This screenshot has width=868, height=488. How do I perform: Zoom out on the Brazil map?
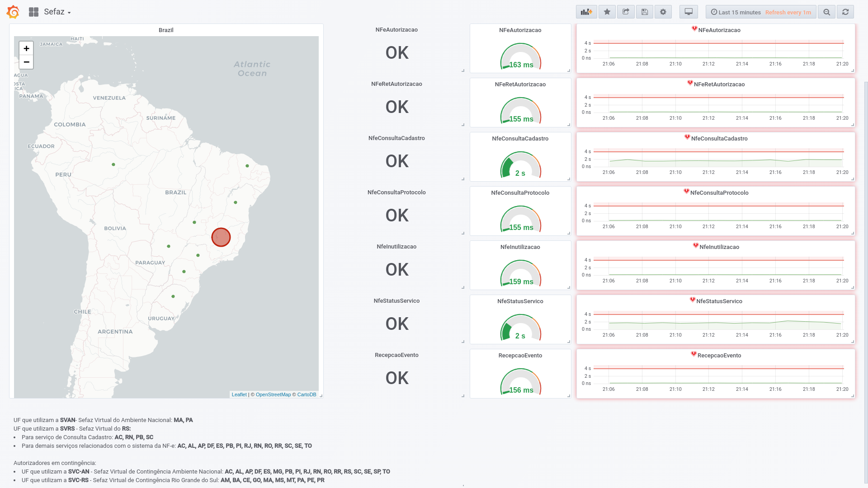[x=26, y=62]
